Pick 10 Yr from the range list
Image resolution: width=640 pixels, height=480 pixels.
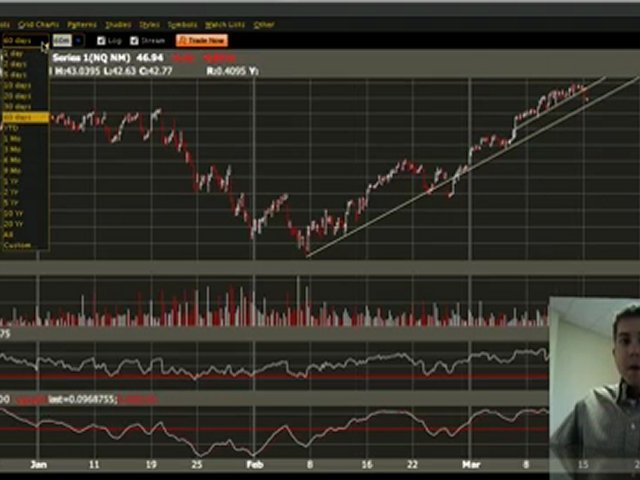click(x=25, y=213)
